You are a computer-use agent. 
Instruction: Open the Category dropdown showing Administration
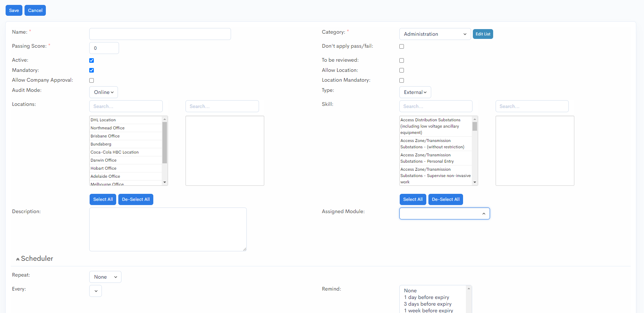(435, 34)
